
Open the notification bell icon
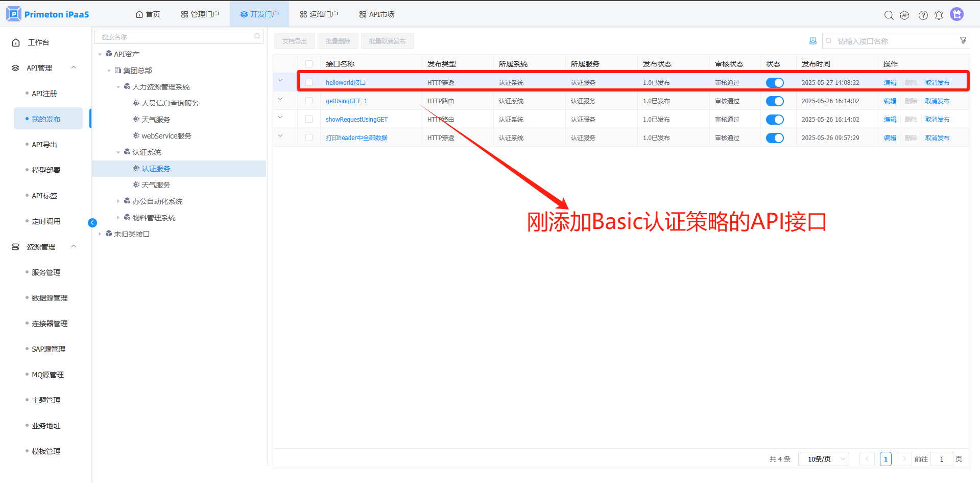coord(939,15)
